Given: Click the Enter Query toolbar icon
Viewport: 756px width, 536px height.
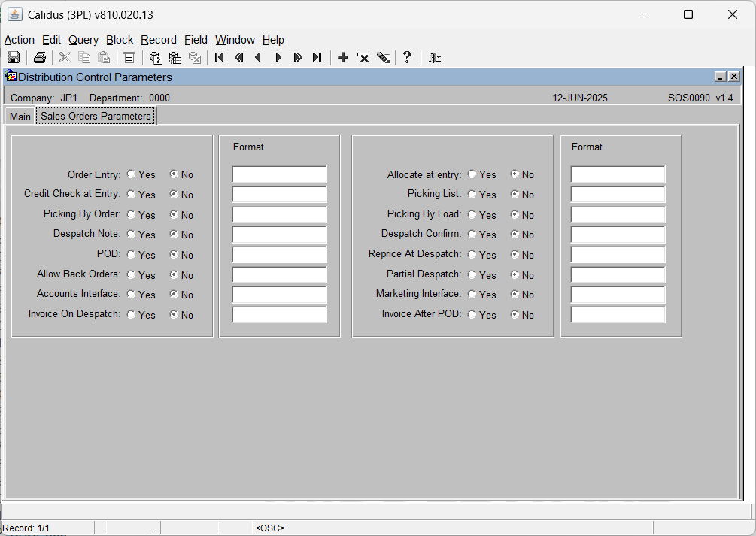Looking at the screenshot, I should coord(155,57).
